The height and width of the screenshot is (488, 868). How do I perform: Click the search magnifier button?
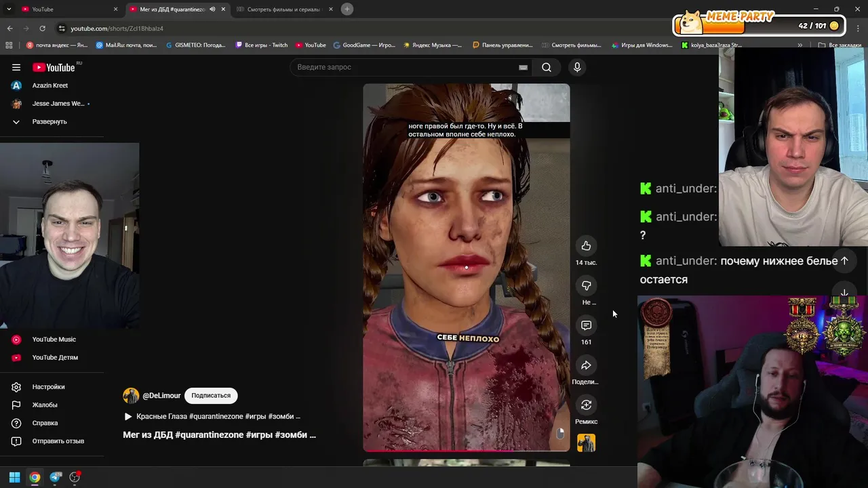(x=547, y=67)
